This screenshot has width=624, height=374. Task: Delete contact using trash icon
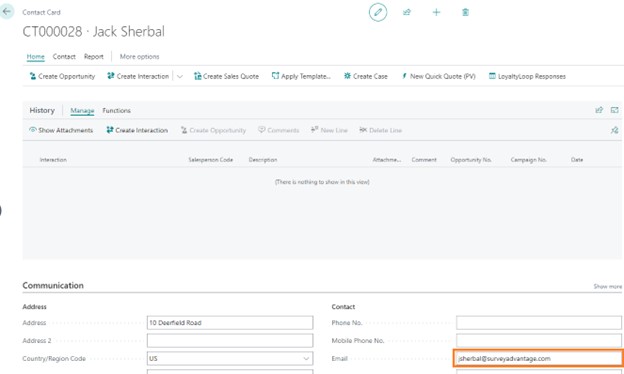pyautogui.click(x=465, y=12)
